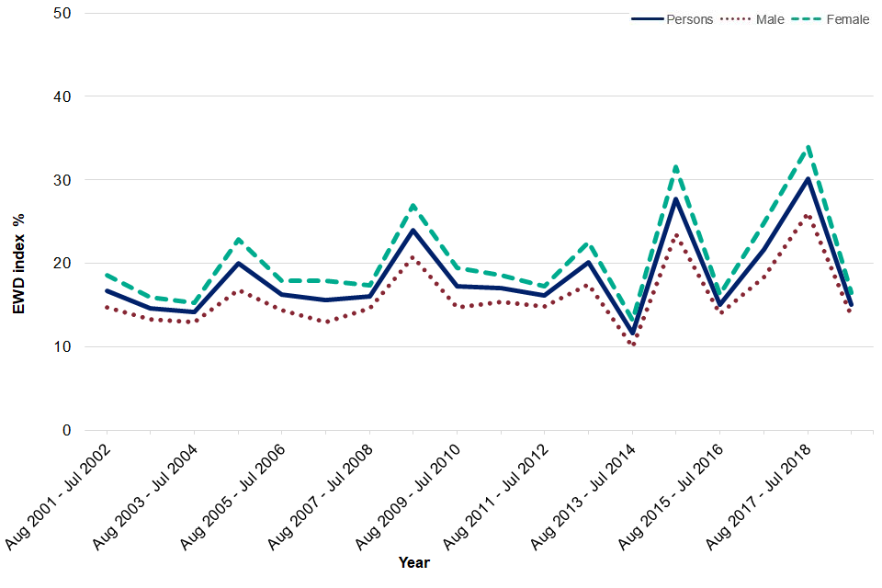
Task: Click the dashed green Female legend line
Action: tap(806, 19)
